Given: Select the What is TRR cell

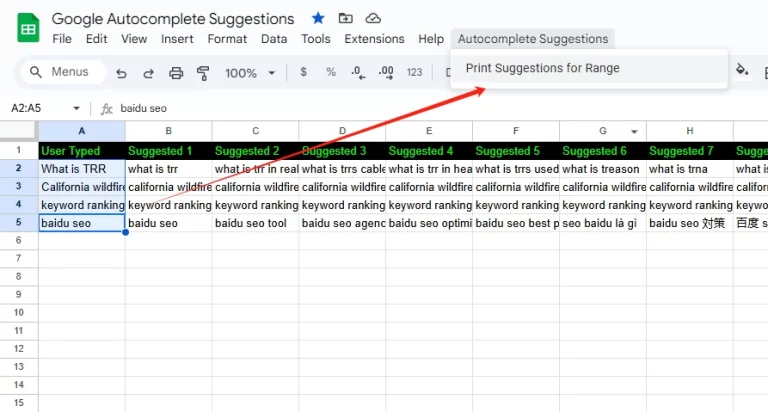Looking at the screenshot, I should pos(82,169).
